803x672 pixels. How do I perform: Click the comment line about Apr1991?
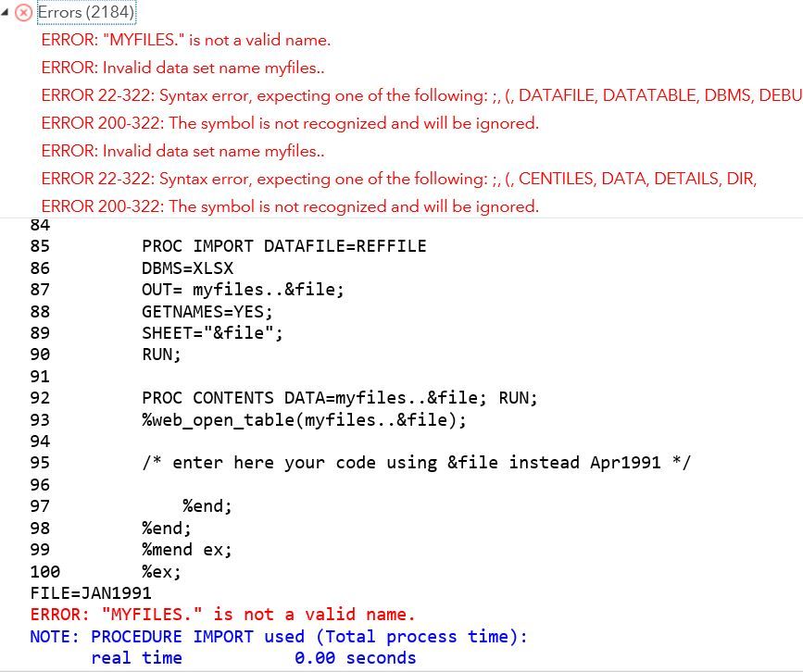[x=417, y=463]
